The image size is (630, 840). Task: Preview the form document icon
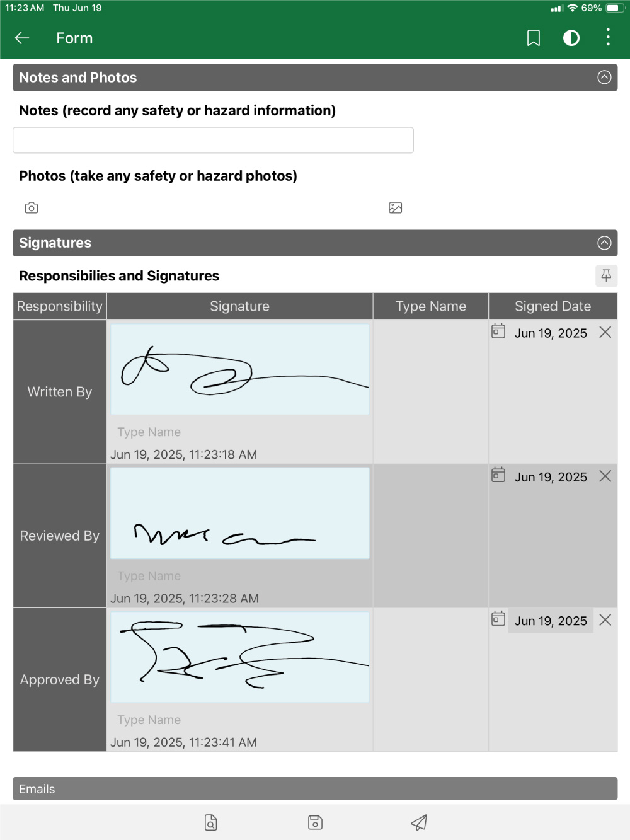click(211, 822)
